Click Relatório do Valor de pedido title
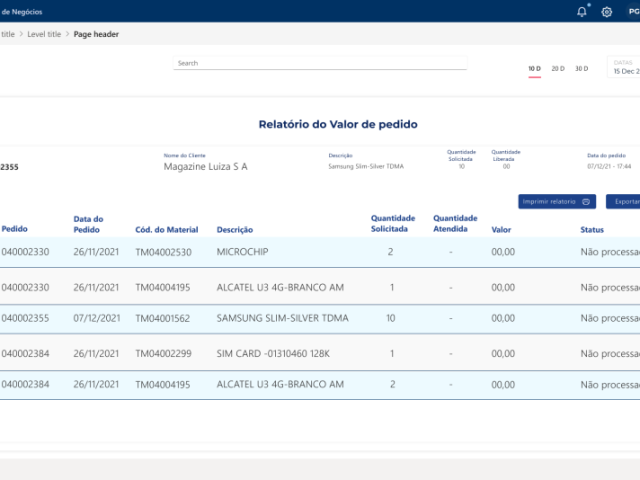This screenshot has width=640, height=480. point(338,124)
